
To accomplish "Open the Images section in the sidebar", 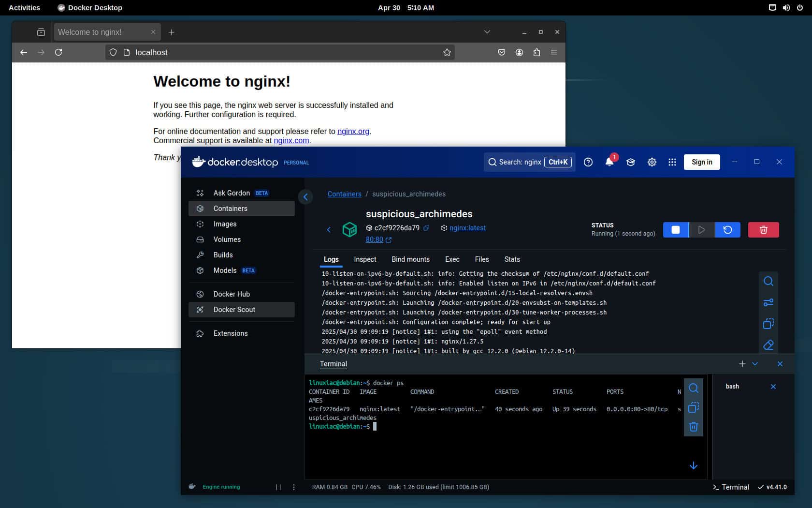I will [225, 224].
